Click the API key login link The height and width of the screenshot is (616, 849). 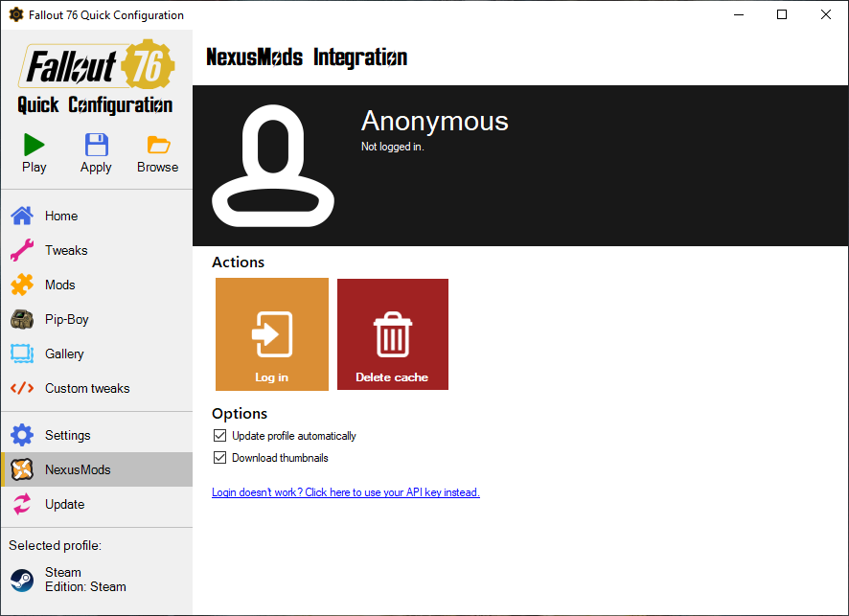coord(346,492)
